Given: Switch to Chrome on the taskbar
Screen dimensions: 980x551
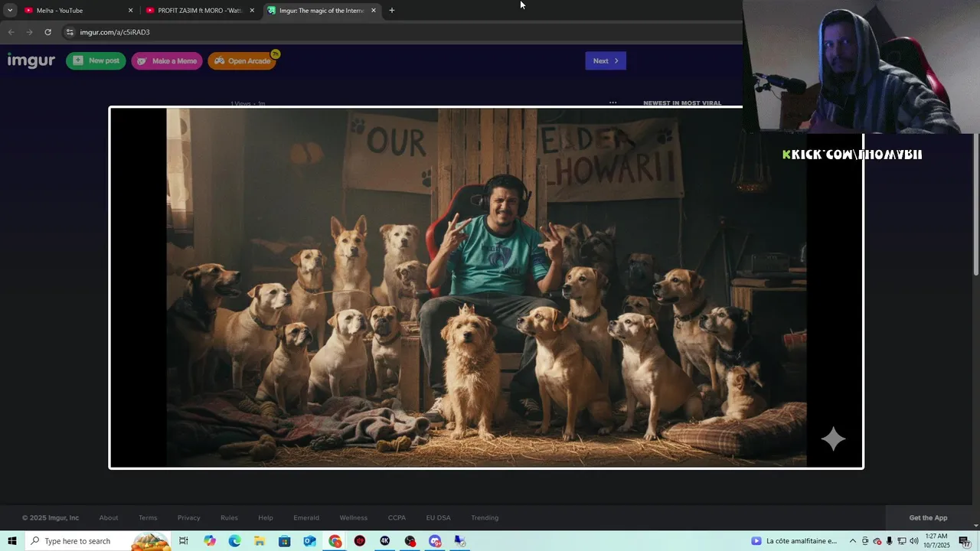Looking at the screenshot, I should pos(335,541).
